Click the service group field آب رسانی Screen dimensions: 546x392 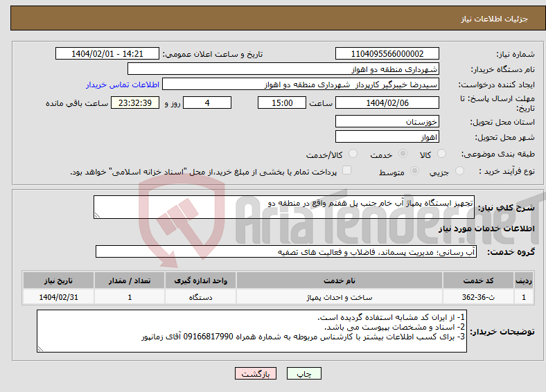click(286, 251)
